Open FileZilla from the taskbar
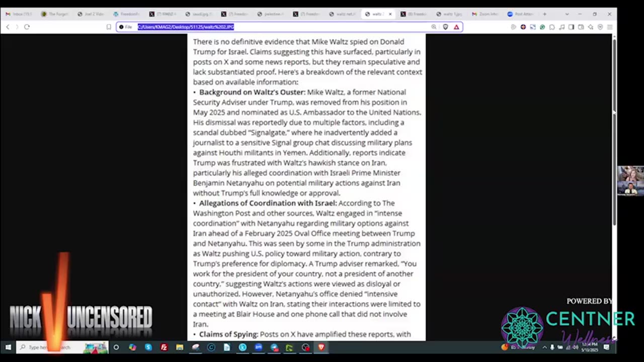644x362 pixels. click(164, 347)
